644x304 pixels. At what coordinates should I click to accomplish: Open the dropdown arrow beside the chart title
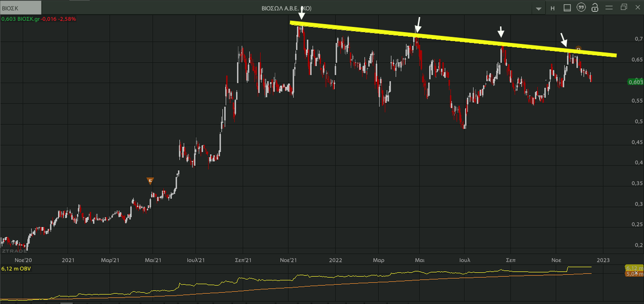click(539, 9)
